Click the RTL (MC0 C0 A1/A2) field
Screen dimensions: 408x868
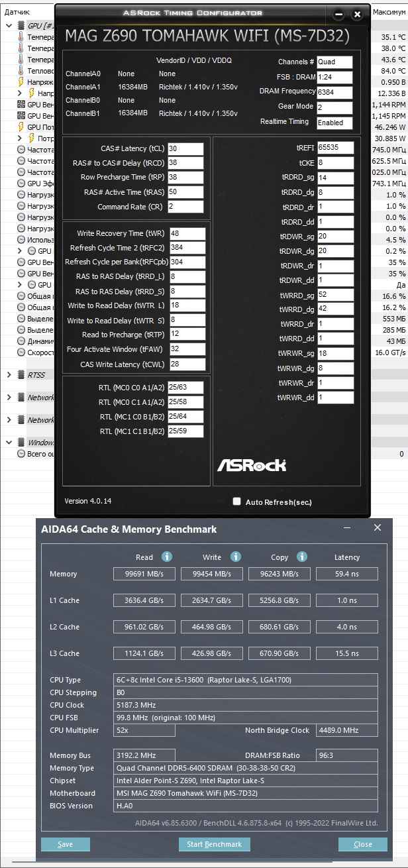point(185,387)
